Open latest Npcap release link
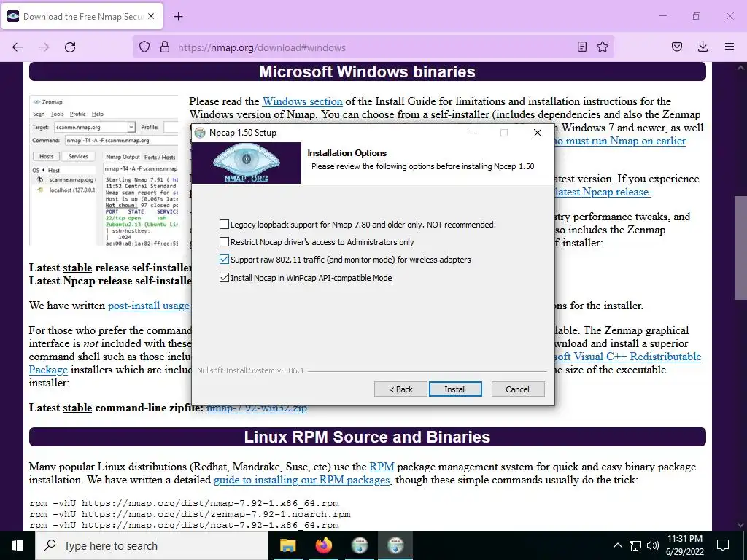This screenshot has width=747, height=560. [603, 192]
